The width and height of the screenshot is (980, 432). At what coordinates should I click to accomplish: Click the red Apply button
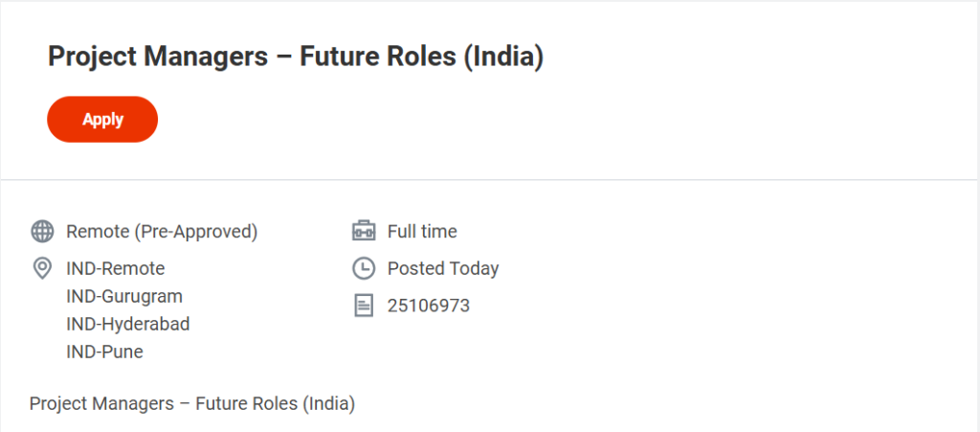point(102,120)
